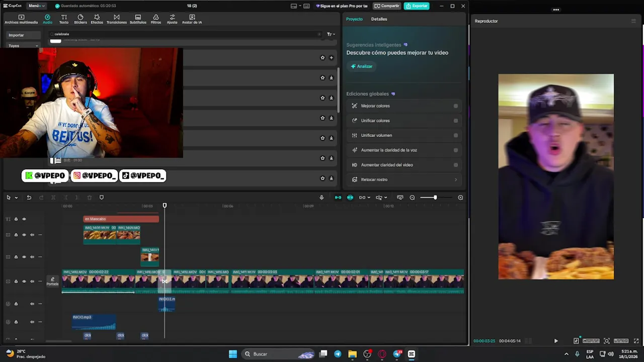
Task: Open the Archivos multimedia panel
Action: 21,19
